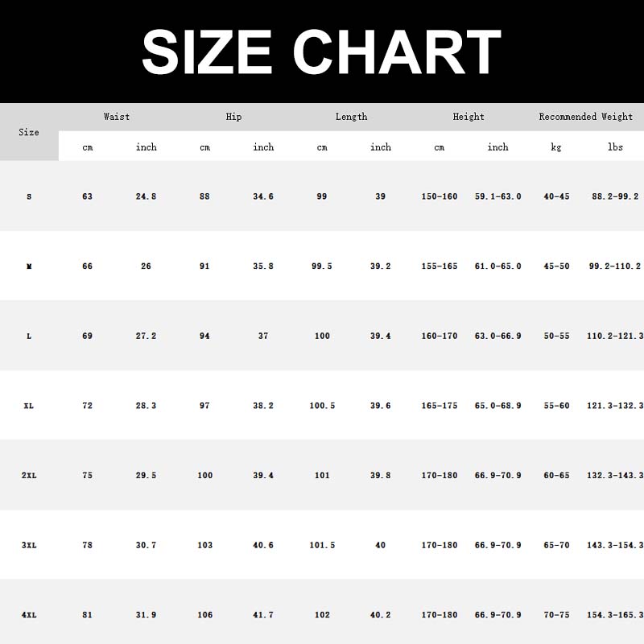Click the Height column header
Image resolution: width=644 pixels, height=644 pixels.
point(469,117)
